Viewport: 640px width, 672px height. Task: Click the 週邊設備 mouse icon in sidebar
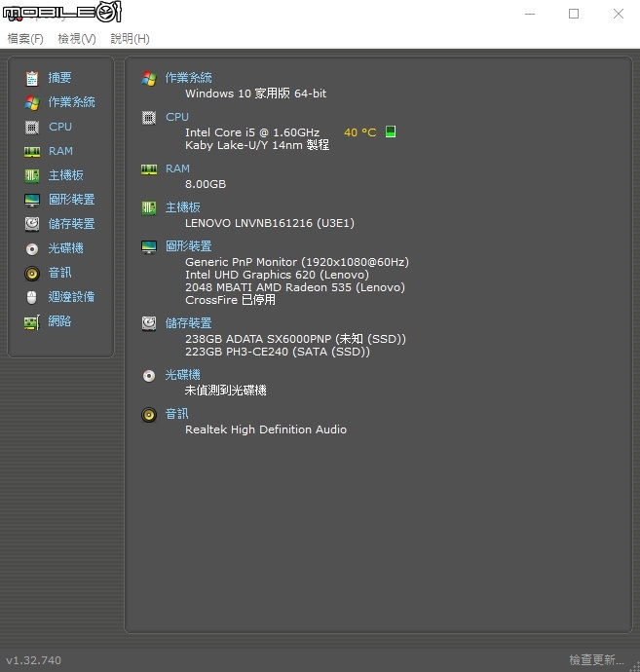point(32,297)
